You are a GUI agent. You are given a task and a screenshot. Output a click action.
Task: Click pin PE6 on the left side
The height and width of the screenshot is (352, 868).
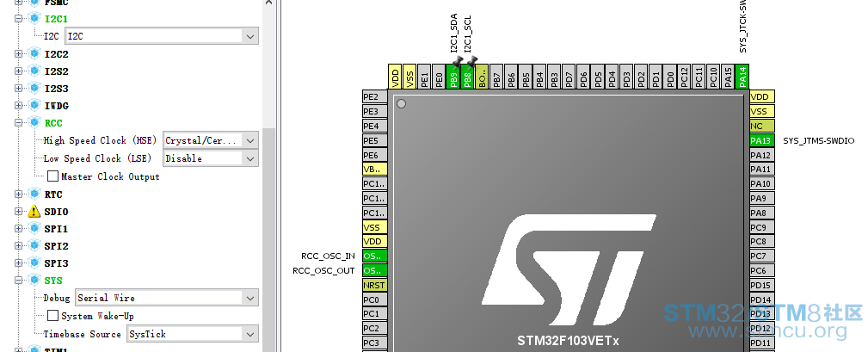[374, 155]
